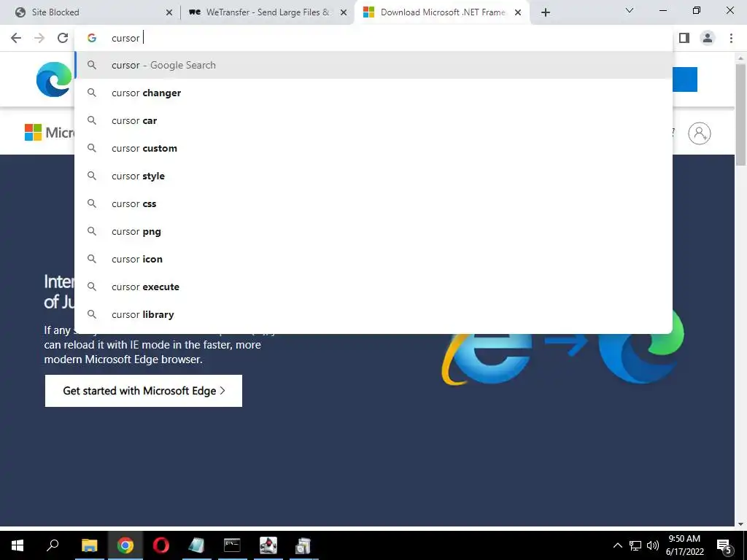The width and height of the screenshot is (747, 560).
Task: Reload the current page
Action: tap(63, 38)
